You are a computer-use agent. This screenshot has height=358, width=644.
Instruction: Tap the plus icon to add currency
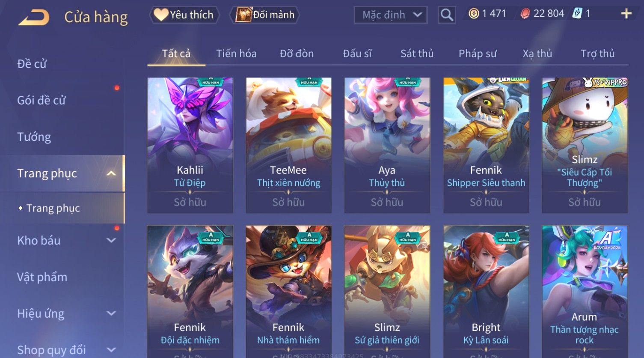click(626, 14)
